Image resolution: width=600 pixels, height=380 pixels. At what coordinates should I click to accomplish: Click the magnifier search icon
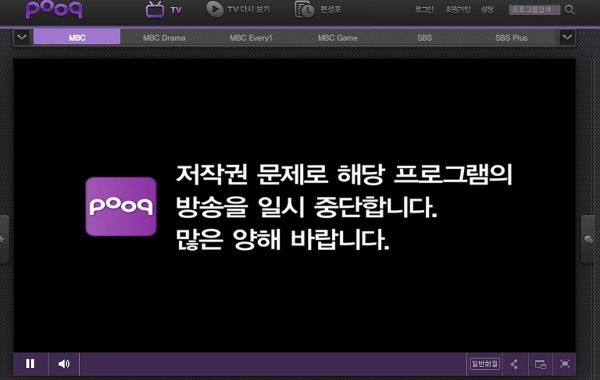pos(569,10)
